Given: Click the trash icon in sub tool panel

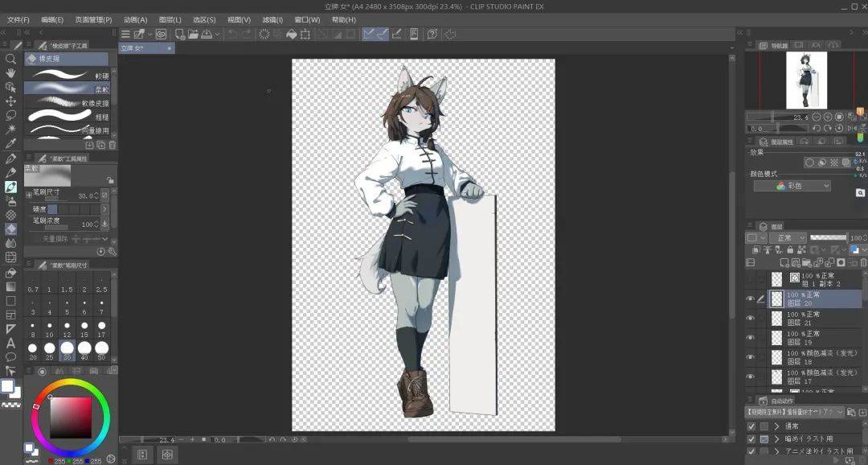Looking at the screenshot, I should [x=112, y=145].
